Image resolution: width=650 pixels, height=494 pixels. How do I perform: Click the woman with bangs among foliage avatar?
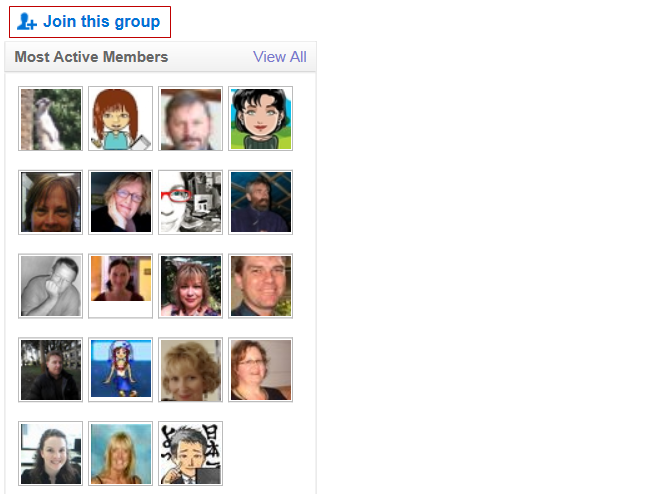click(191, 286)
